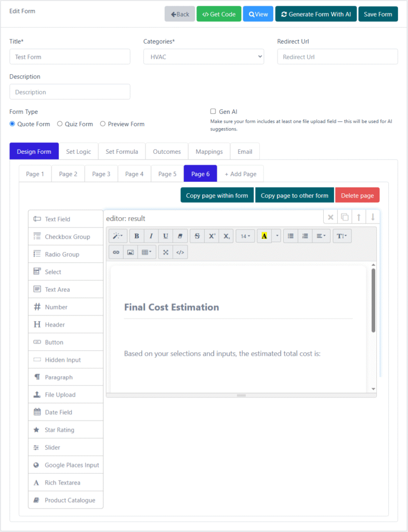This screenshot has height=532, width=408.
Task: Move the result field up
Action: pyautogui.click(x=359, y=217)
